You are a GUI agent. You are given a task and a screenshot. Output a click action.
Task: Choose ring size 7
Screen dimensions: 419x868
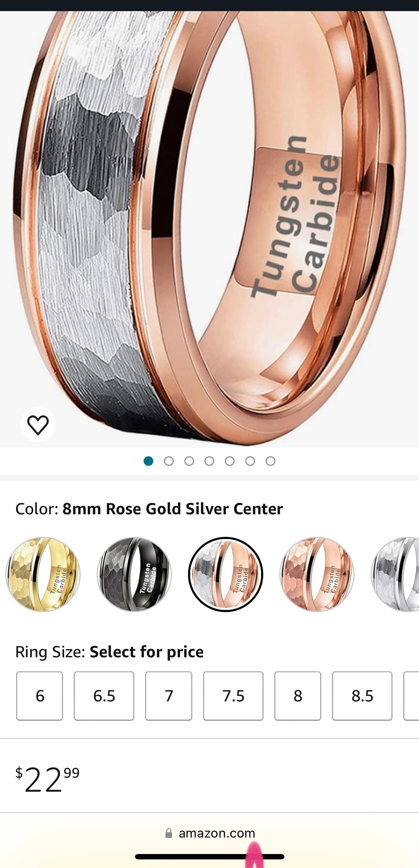(169, 696)
